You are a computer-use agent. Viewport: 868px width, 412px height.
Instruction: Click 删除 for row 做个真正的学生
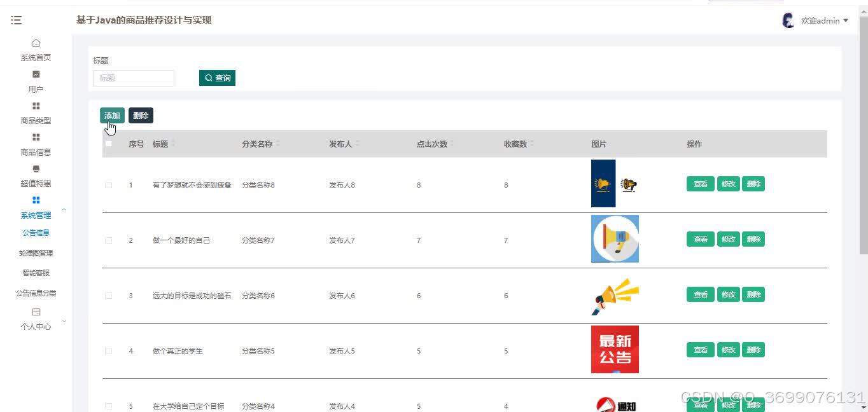click(753, 350)
